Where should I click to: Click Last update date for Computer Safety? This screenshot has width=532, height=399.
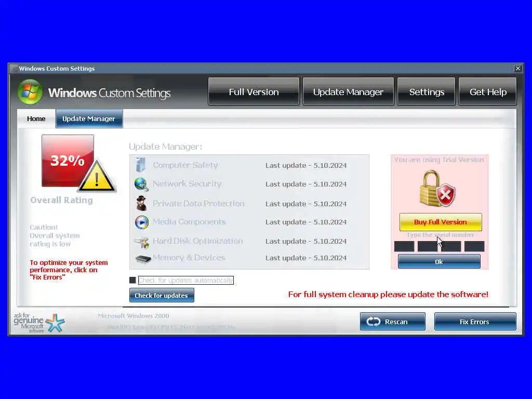[x=306, y=165]
